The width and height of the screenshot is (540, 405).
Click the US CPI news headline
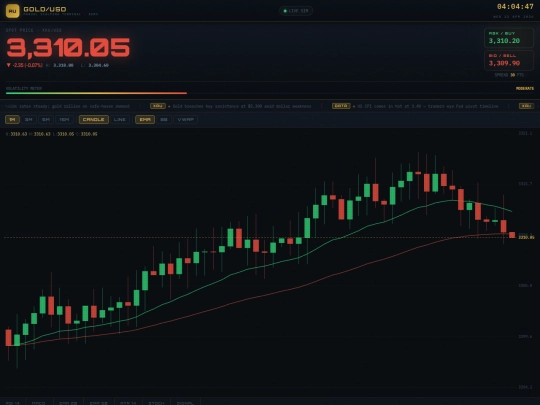[427, 106]
